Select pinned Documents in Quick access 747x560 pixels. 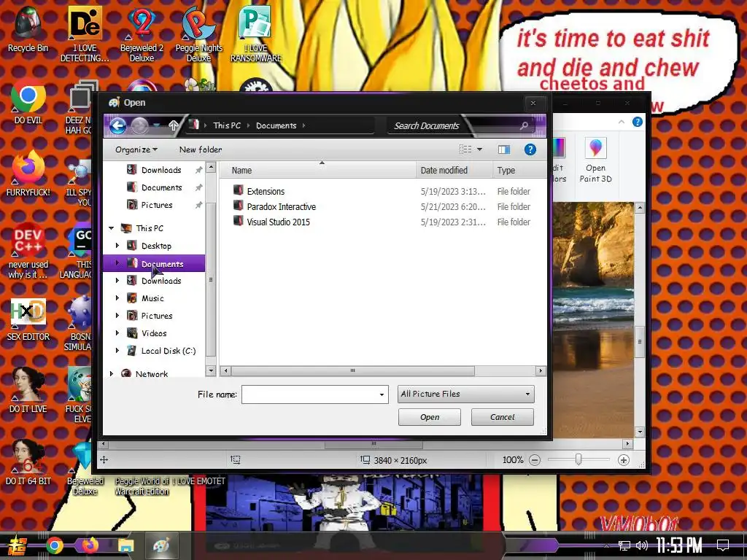[x=161, y=187]
